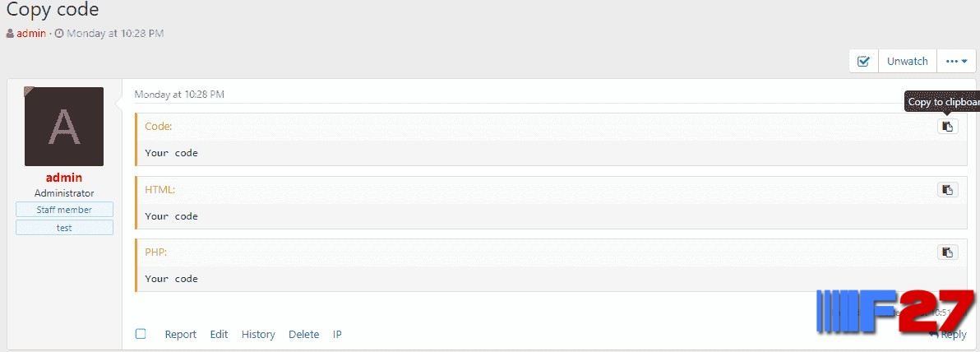The width and height of the screenshot is (980, 352).
Task: Open the admin username under avatar
Action: click(x=64, y=178)
